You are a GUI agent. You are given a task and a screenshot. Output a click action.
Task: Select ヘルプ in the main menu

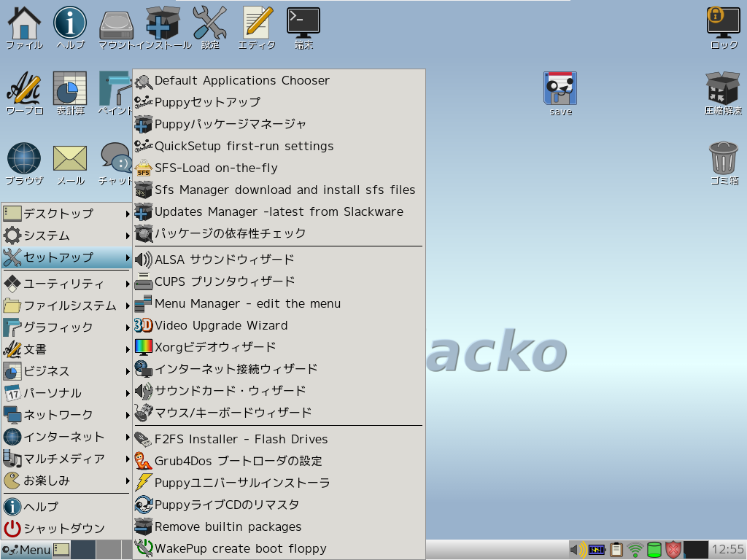66,507
